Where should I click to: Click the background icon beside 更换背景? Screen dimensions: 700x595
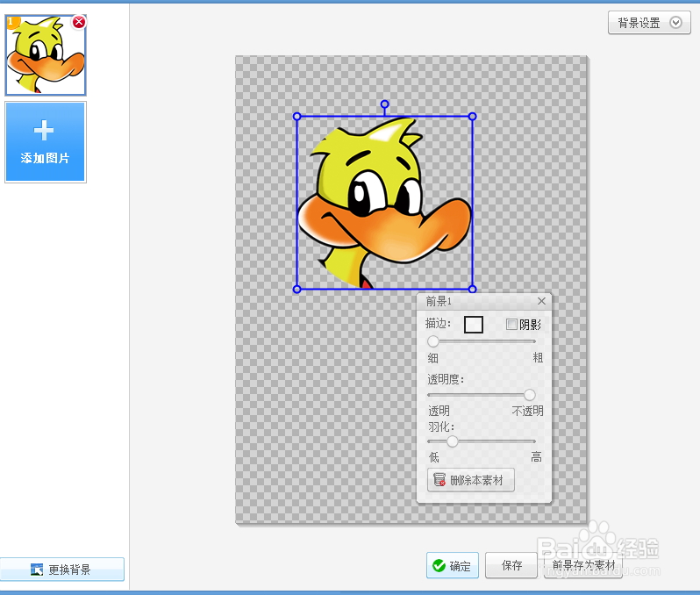pos(37,570)
